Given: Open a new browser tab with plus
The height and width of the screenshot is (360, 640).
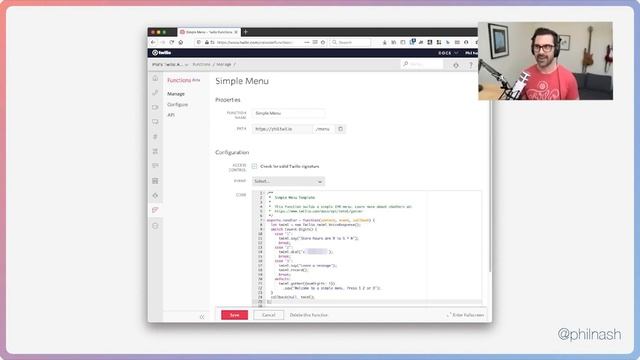Looking at the screenshot, I should 245,32.
